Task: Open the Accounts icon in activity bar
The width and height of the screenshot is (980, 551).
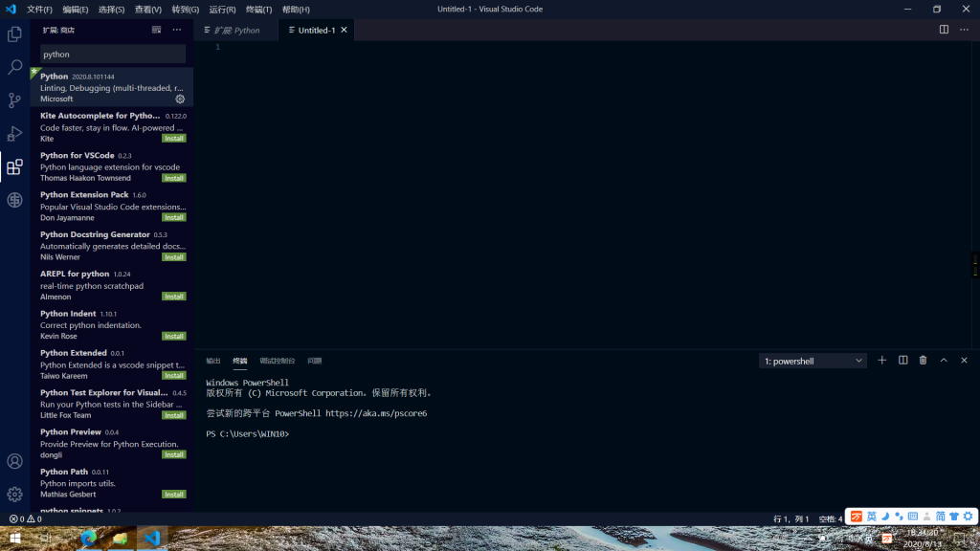Action: pyautogui.click(x=14, y=461)
